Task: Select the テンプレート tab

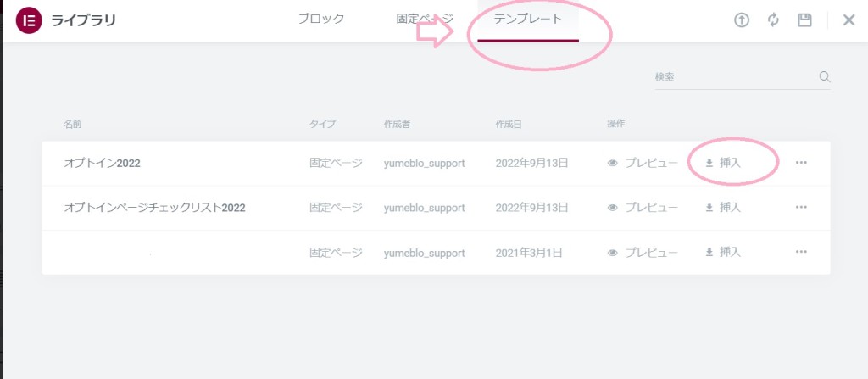Action: pos(528,20)
